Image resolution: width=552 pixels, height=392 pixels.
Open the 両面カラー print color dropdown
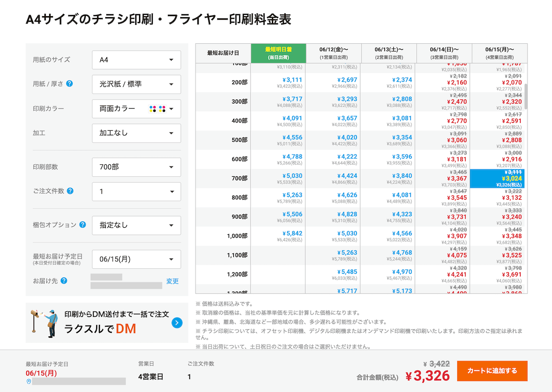137,109
